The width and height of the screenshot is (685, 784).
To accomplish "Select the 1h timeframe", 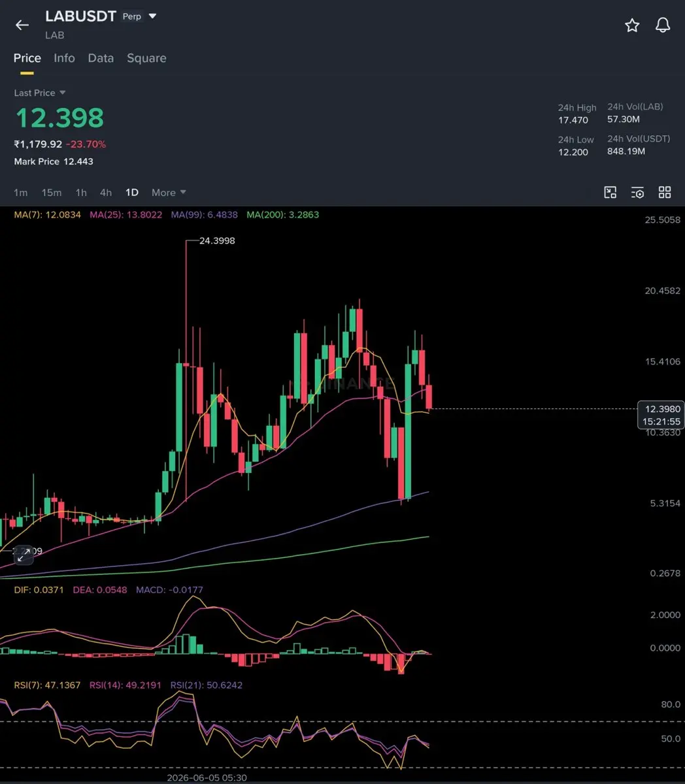I will click(x=81, y=193).
